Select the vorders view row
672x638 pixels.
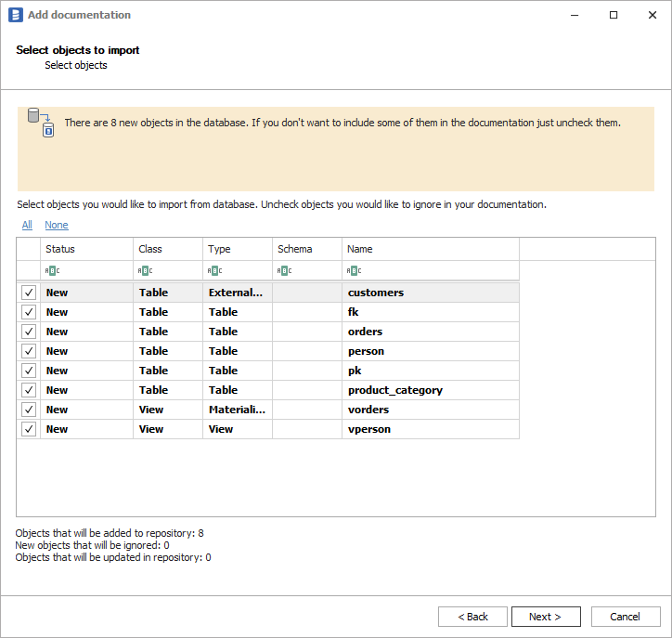(368, 410)
